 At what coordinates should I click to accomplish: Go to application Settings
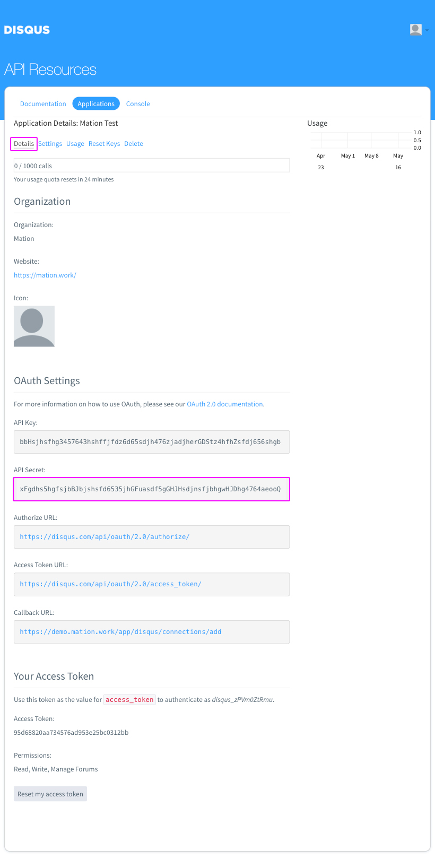pyautogui.click(x=50, y=144)
